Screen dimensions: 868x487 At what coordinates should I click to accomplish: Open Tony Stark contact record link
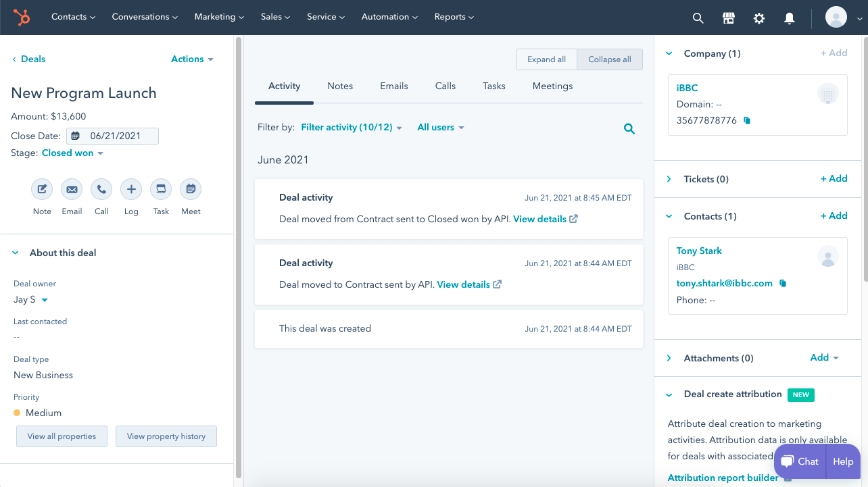tap(699, 251)
